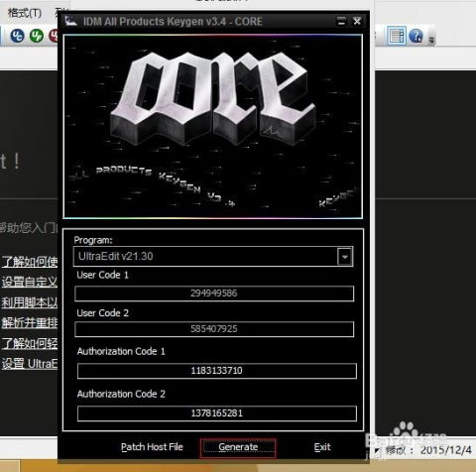
Task: Click Patch Host File button
Action: 152,447
